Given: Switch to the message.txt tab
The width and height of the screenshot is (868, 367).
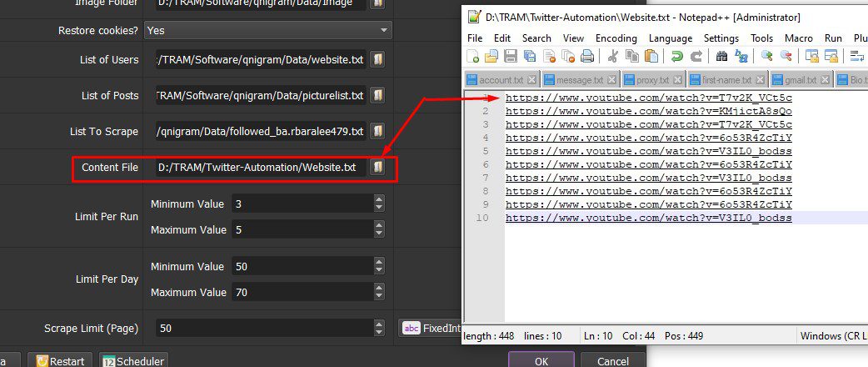Looking at the screenshot, I should (580, 80).
